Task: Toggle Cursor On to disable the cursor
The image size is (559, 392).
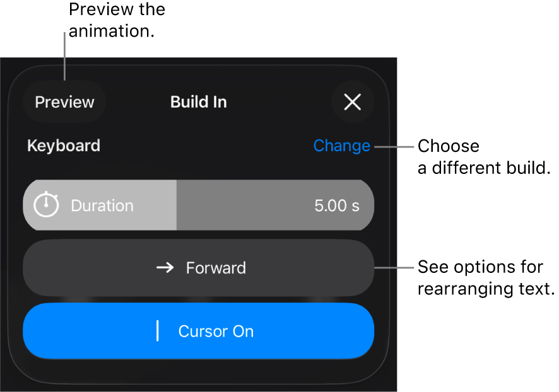Action: (x=199, y=331)
